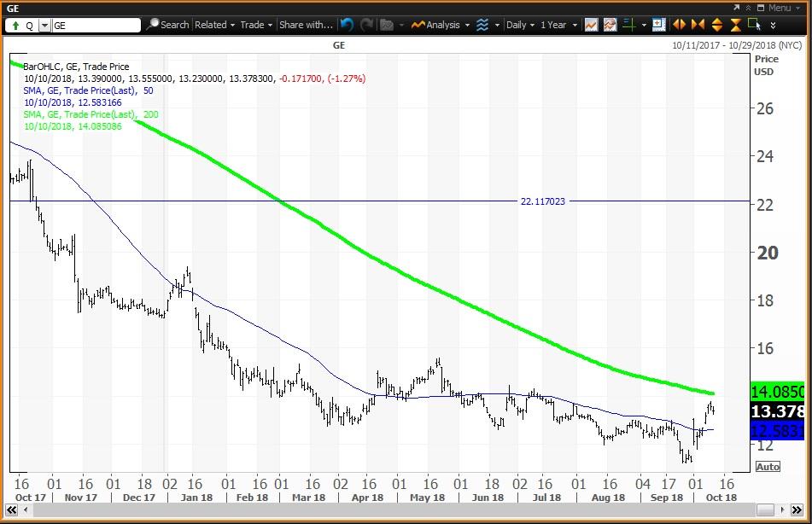Open the 1 Year range dropdown
This screenshot has width=812, height=524.
coord(558,25)
